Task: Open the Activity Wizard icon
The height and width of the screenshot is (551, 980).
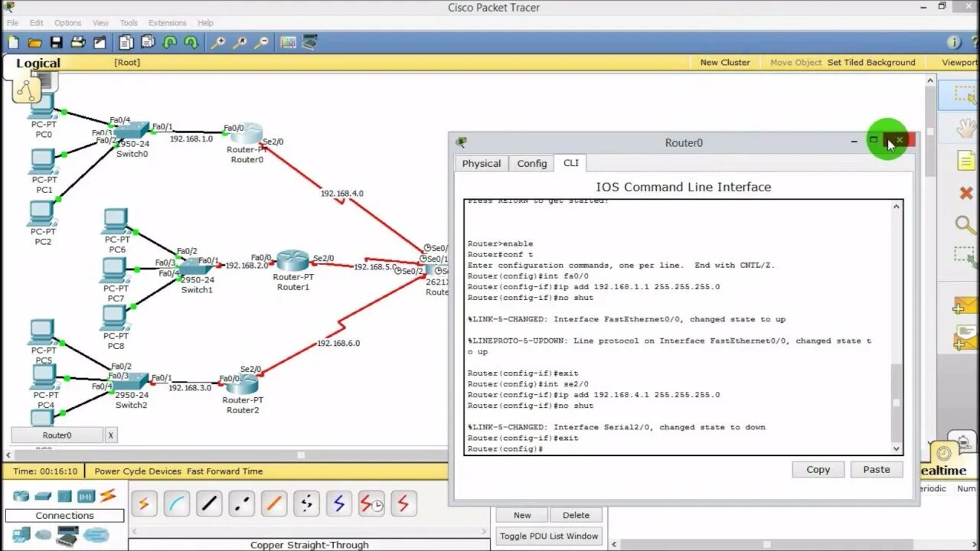Action: (99, 43)
